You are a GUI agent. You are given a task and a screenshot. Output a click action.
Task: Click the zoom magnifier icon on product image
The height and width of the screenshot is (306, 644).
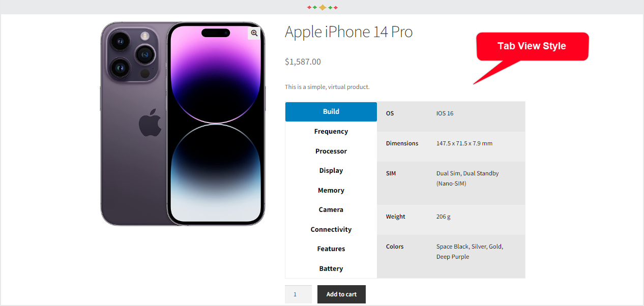coord(254,33)
